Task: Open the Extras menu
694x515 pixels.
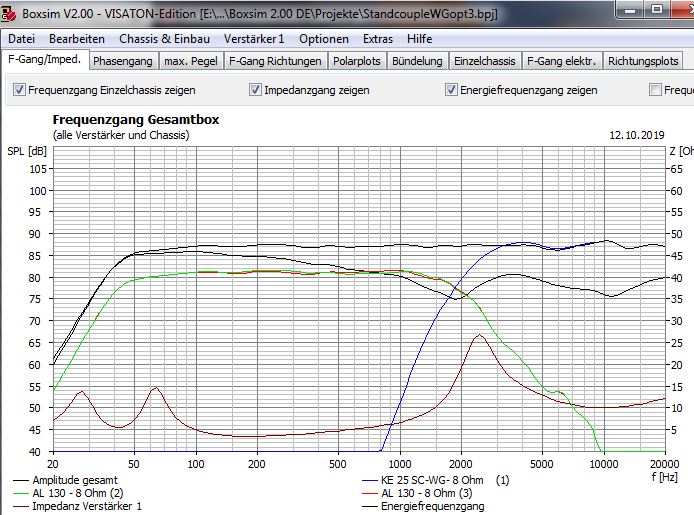Action: tap(378, 39)
